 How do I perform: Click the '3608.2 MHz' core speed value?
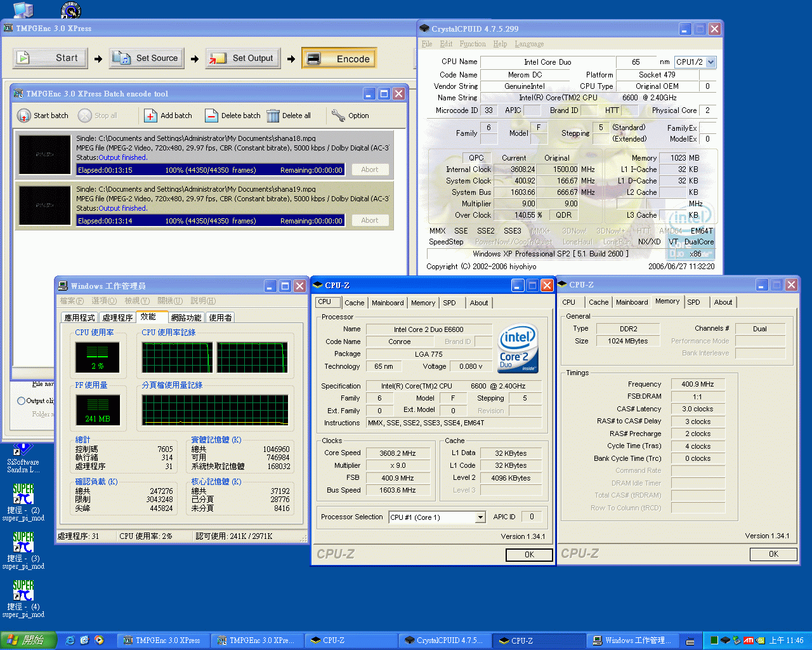398,453
